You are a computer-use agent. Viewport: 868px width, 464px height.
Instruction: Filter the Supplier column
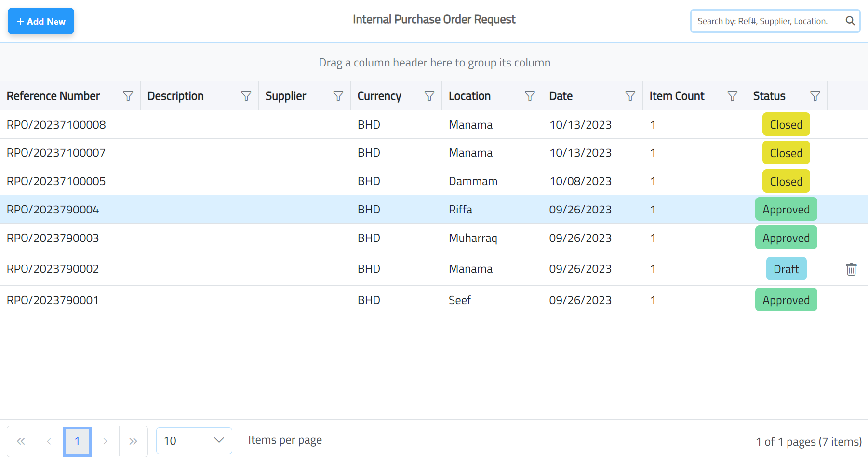coord(337,95)
